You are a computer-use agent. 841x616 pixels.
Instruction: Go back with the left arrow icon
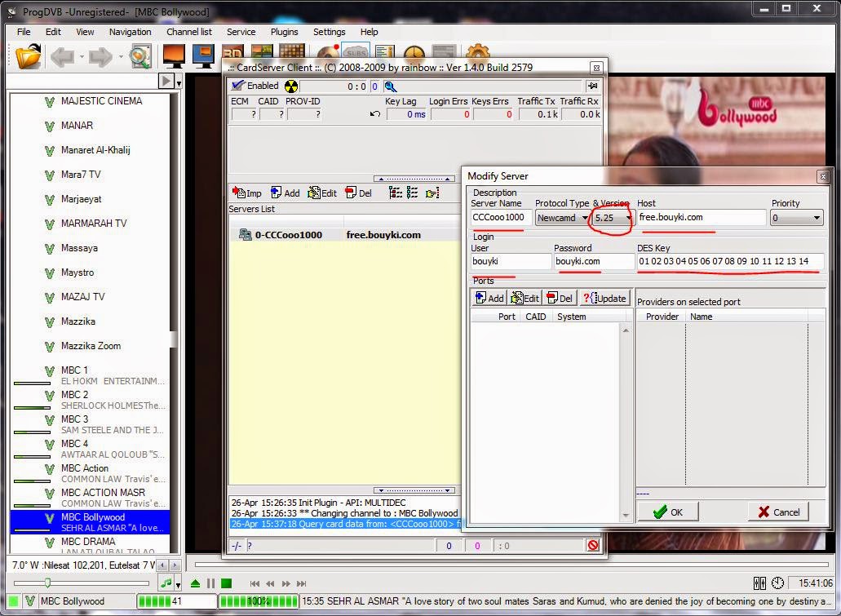tap(62, 56)
